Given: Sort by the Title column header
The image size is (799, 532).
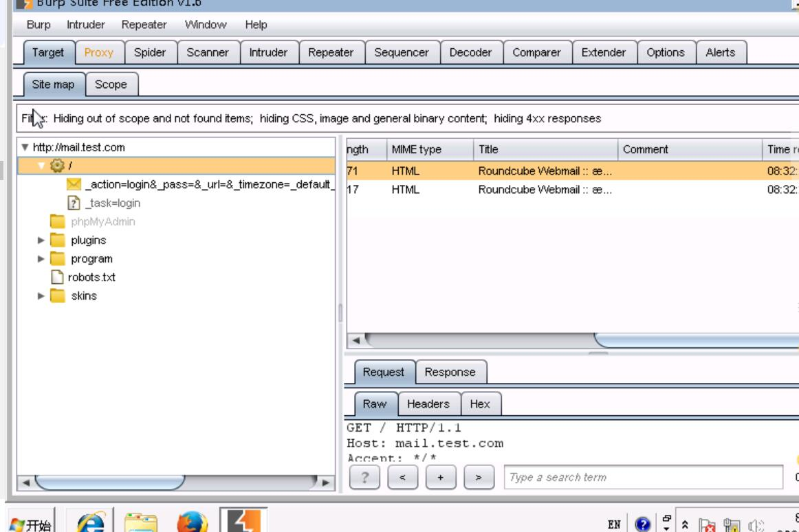Looking at the screenshot, I should tap(546, 149).
